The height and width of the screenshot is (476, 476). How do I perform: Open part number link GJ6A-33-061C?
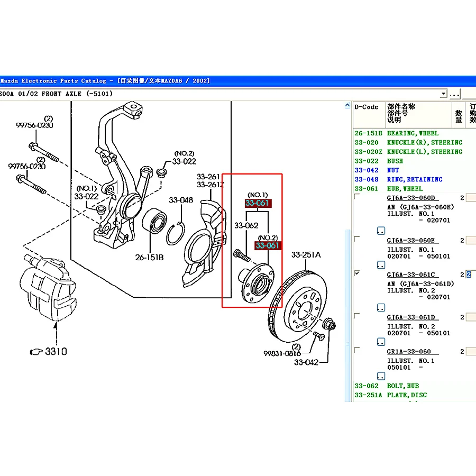(413, 274)
